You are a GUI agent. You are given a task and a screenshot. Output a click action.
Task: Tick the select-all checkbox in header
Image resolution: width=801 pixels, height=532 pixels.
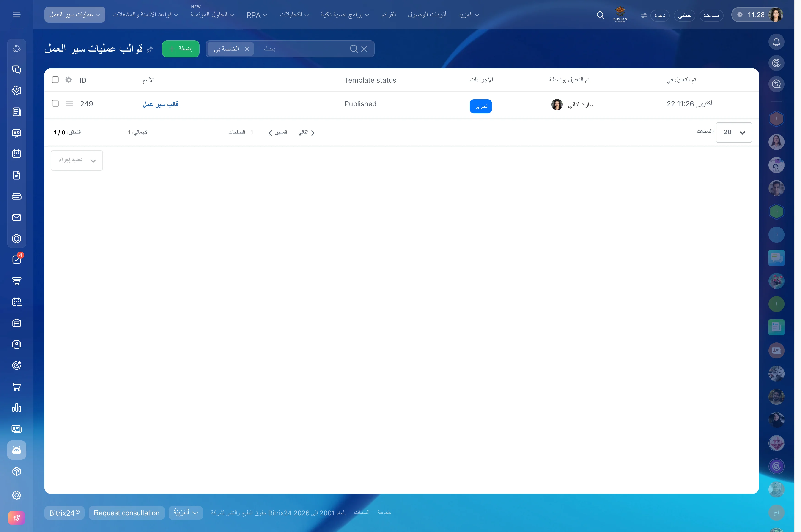click(x=55, y=80)
